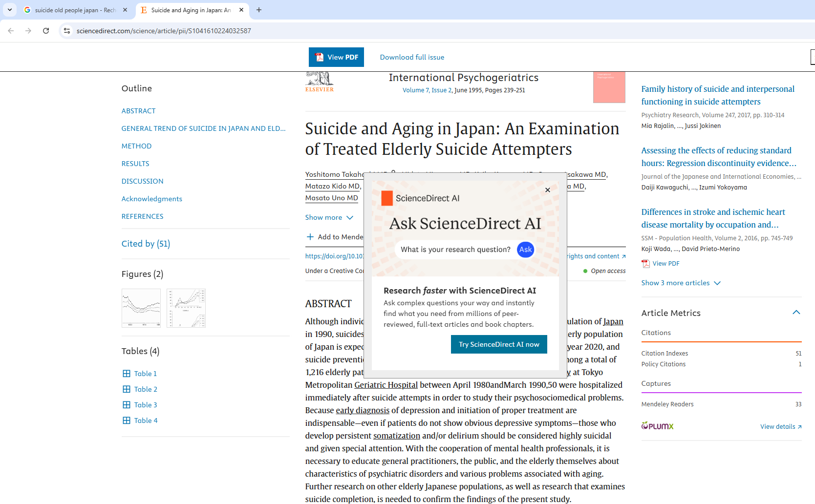Click the research question input field
The width and height of the screenshot is (815, 504).
[455, 250]
